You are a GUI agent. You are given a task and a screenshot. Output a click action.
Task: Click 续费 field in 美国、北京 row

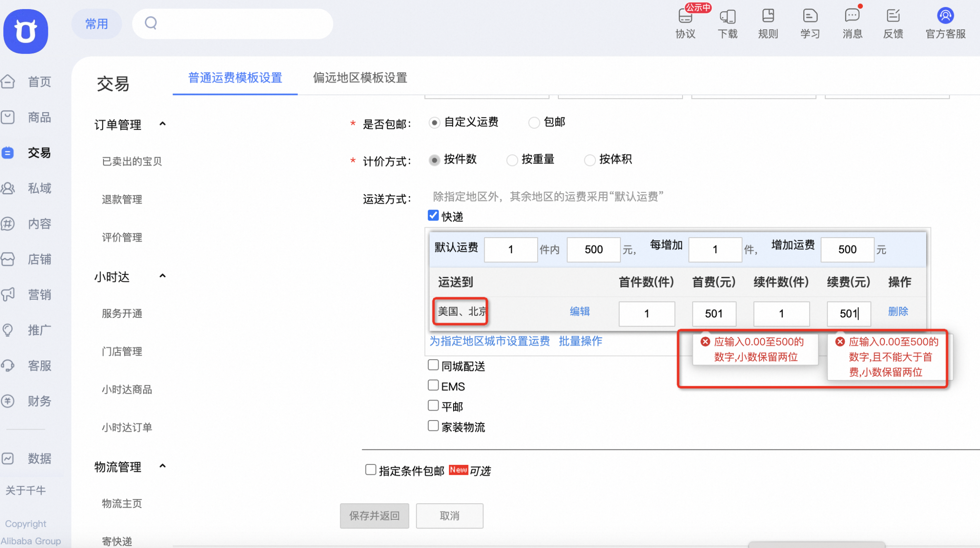point(849,314)
